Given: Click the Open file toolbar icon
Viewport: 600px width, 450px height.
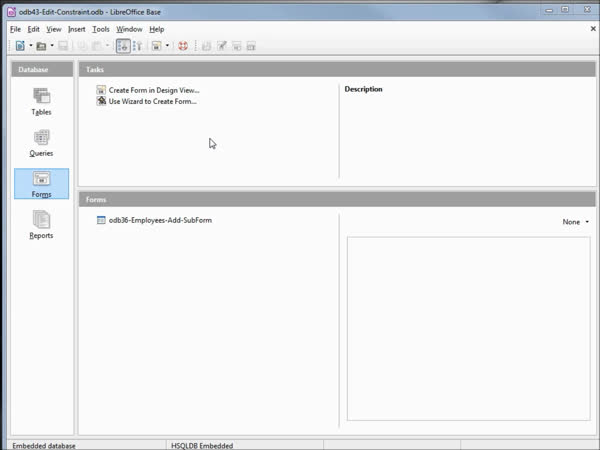Looking at the screenshot, I should [41, 46].
